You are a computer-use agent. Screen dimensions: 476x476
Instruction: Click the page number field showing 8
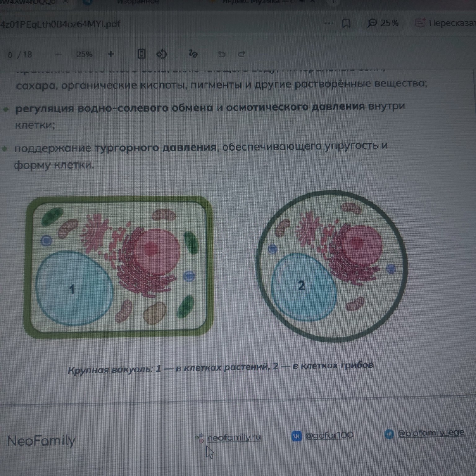pyautogui.click(x=10, y=55)
